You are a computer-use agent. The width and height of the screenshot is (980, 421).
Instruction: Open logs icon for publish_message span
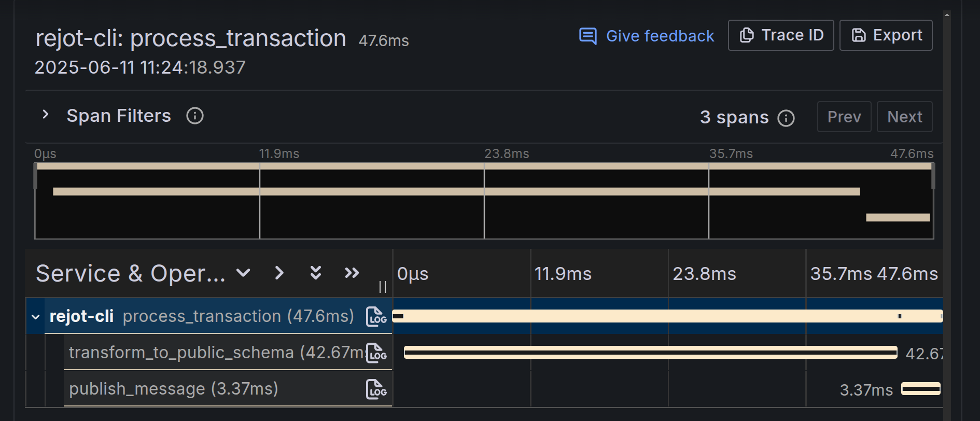point(376,389)
